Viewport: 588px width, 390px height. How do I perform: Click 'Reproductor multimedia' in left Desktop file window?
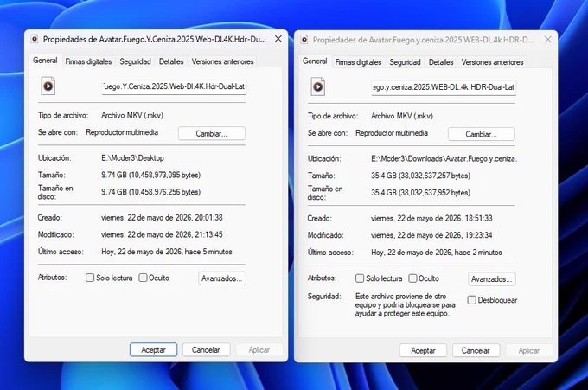pyautogui.click(x=122, y=132)
